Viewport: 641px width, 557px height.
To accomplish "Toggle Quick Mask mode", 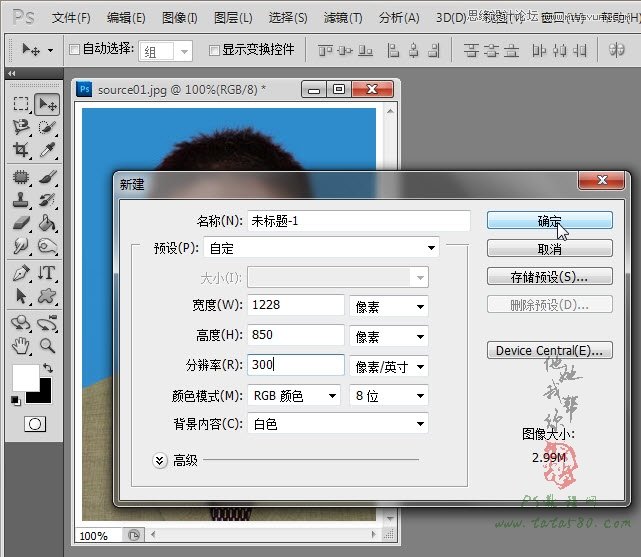I will [35, 424].
